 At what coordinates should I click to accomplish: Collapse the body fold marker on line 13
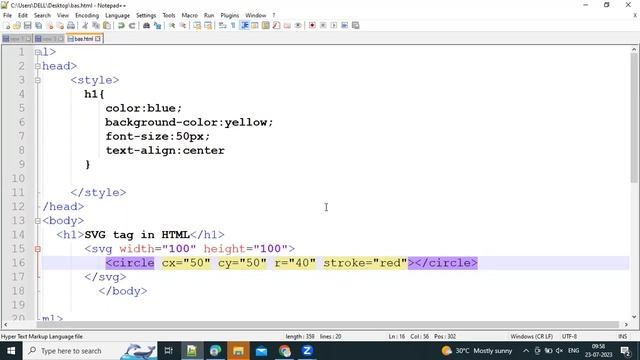[38, 221]
